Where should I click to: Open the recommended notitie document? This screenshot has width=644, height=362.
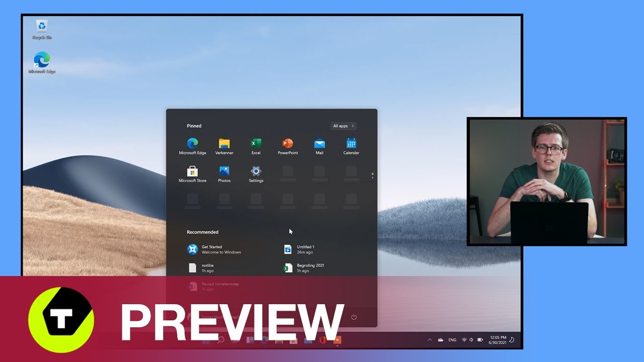coord(201,267)
